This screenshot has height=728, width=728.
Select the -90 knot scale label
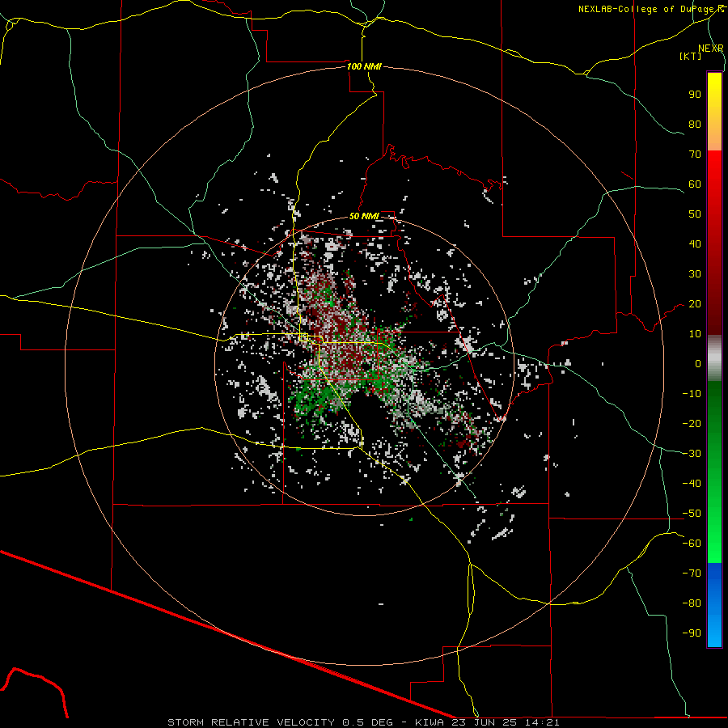[x=692, y=633]
